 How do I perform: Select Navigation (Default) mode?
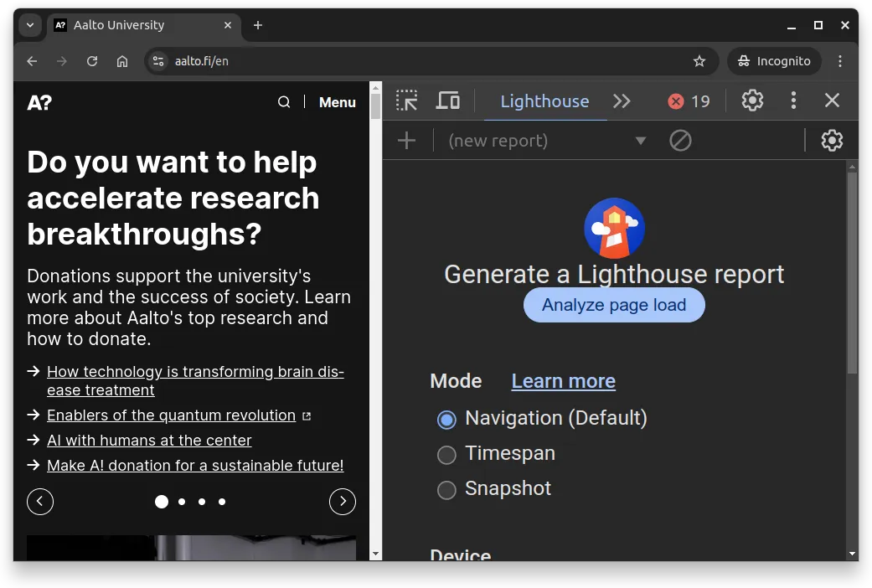click(446, 419)
